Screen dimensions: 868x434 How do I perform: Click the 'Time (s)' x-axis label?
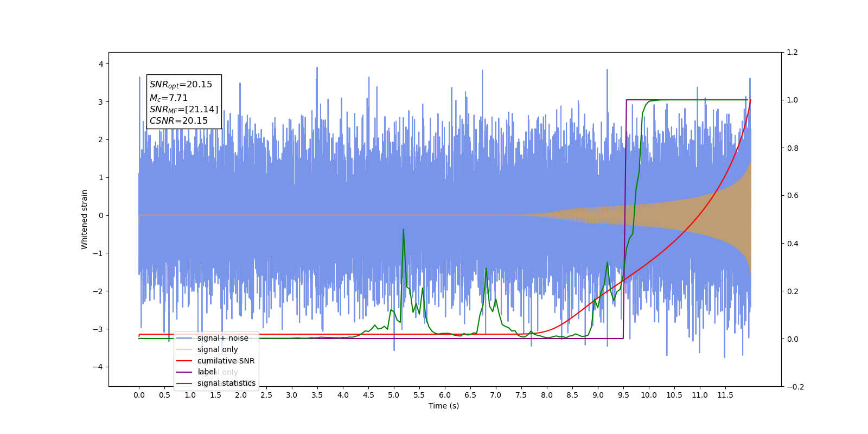444,406
